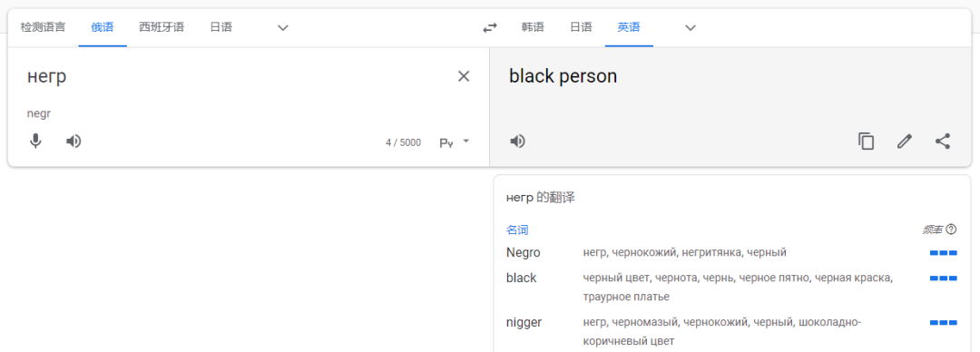
Task: Click reverse translation 'черное пятно'
Action: click(x=774, y=278)
